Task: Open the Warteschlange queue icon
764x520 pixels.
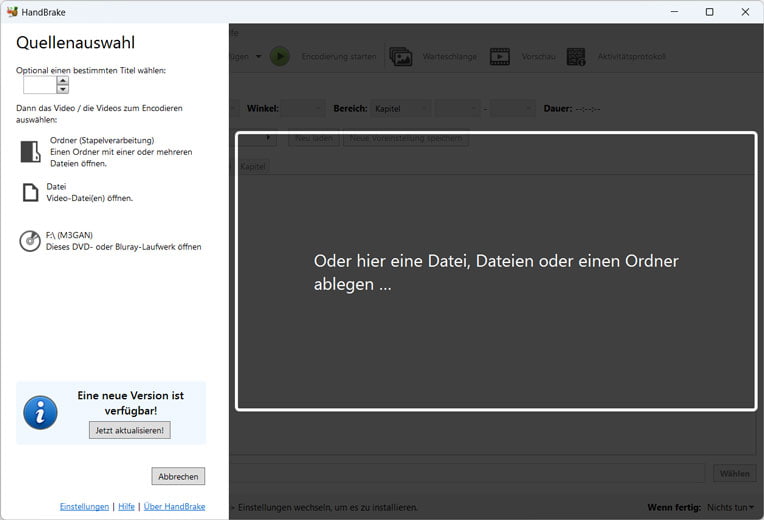Action: 401,57
